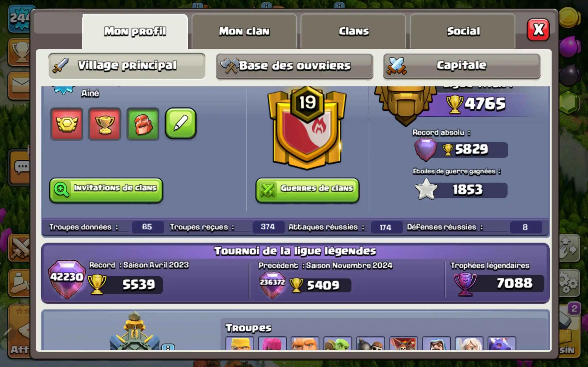Close the profile window with red X

(x=538, y=30)
